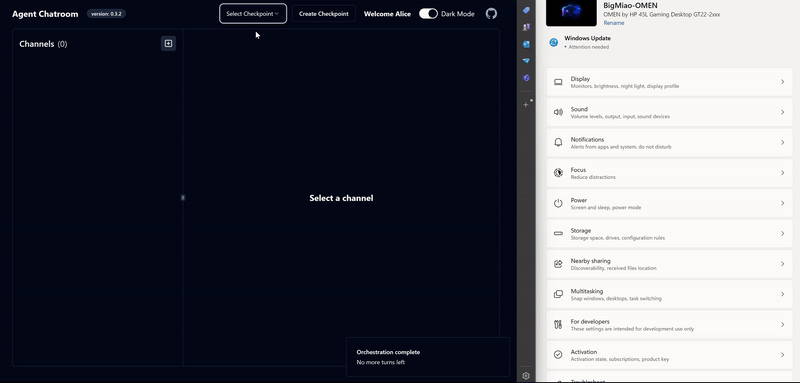The height and width of the screenshot is (383, 800).
Task: Open Power settings via power icon
Action: (x=558, y=203)
